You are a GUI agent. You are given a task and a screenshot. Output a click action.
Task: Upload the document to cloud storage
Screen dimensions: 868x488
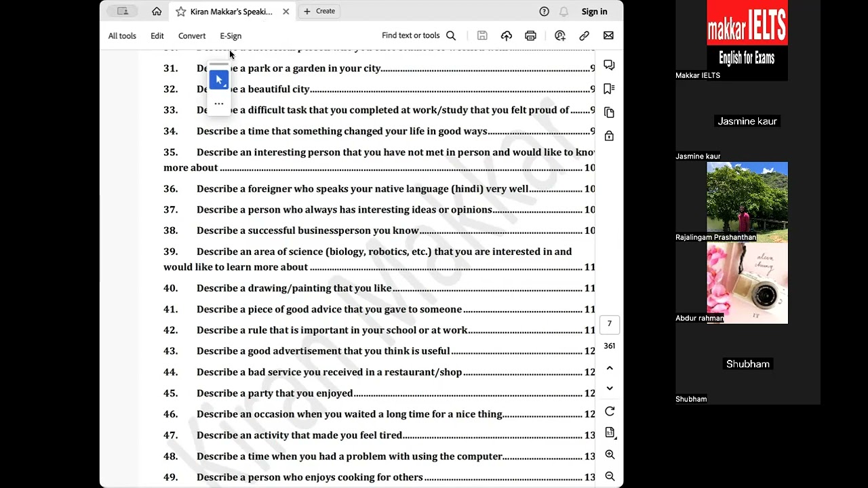[507, 36]
